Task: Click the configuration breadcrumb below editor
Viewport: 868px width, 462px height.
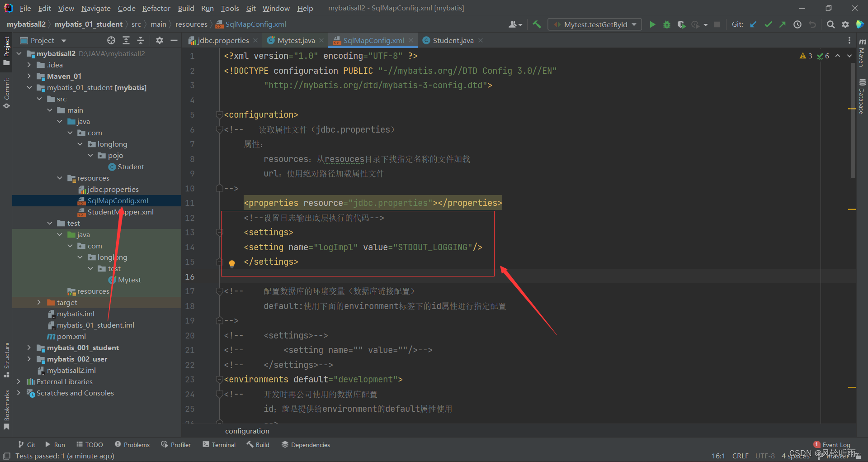Action: 247,431
